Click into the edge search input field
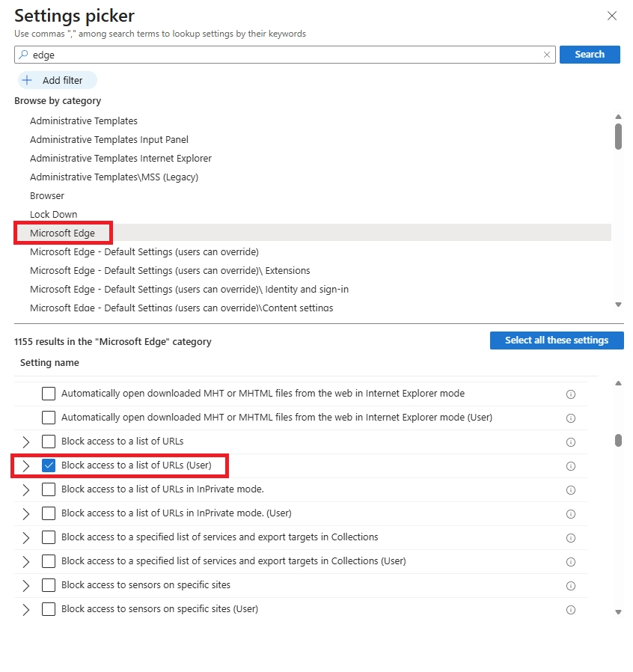The width and height of the screenshot is (633, 672). click(285, 55)
